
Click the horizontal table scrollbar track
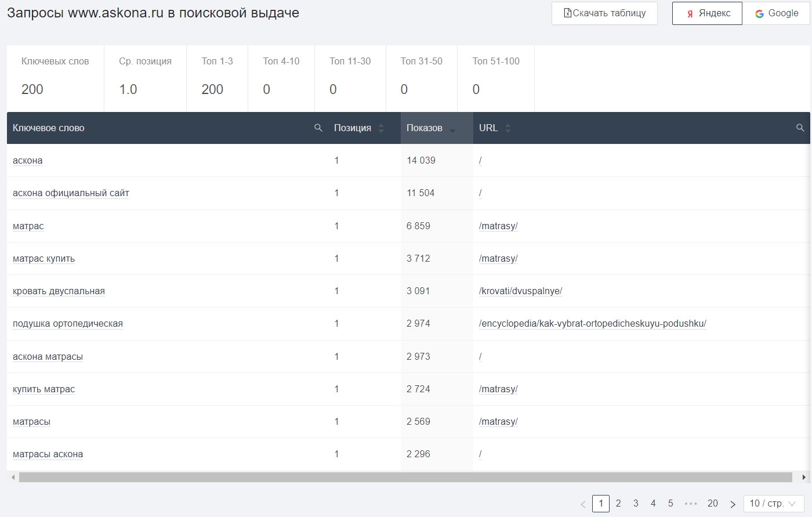pyautogui.click(x=405, y=478)
